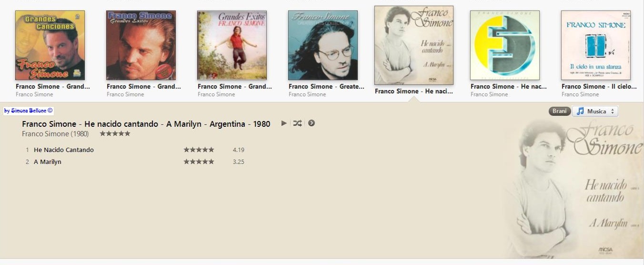Open the Musica library dropdown
The image size is (644, 265).
(595, 111)
